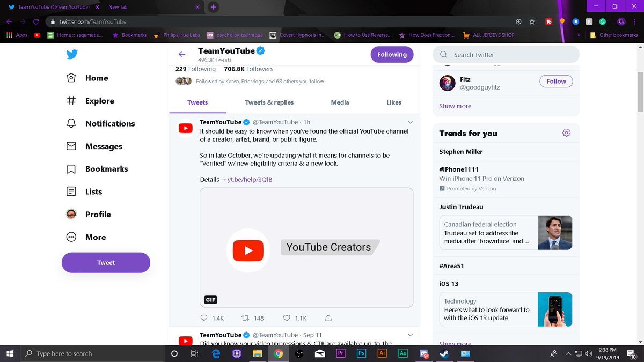644x362 pixels.
Task: Open the Philips Hue Labs bookmark
Action: pyautogui.click(x=177, y=35)
